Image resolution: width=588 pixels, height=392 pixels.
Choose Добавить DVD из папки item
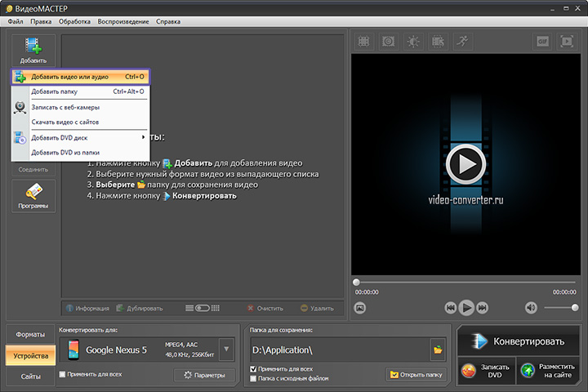click(x=80, y=153)
